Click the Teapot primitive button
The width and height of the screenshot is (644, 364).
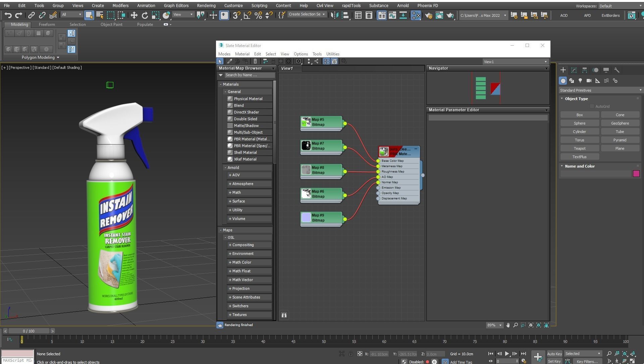click(x=579, y=148)
